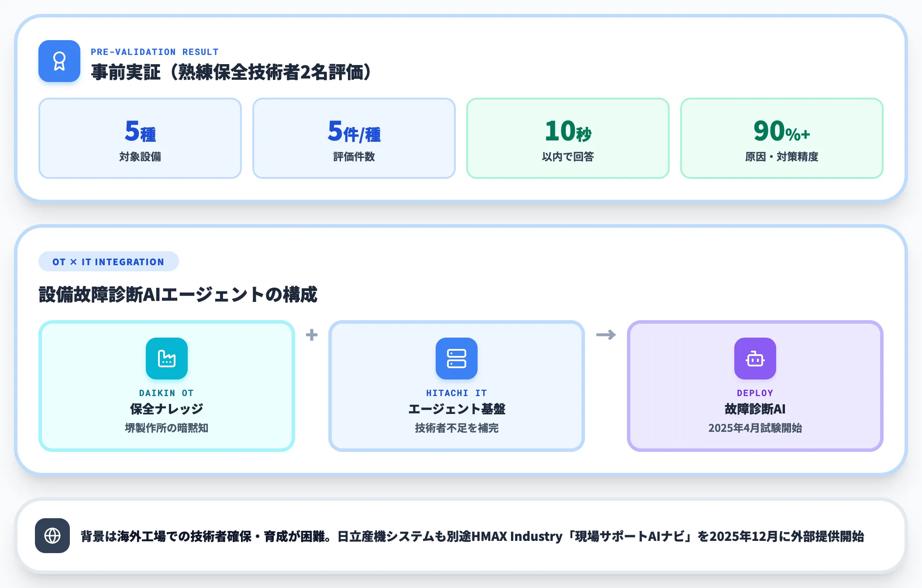Viewport: 922px width, 588px height.
Task: Click the PRE-VALIDATION RESULT label
Action: click(x=155, y=52)
